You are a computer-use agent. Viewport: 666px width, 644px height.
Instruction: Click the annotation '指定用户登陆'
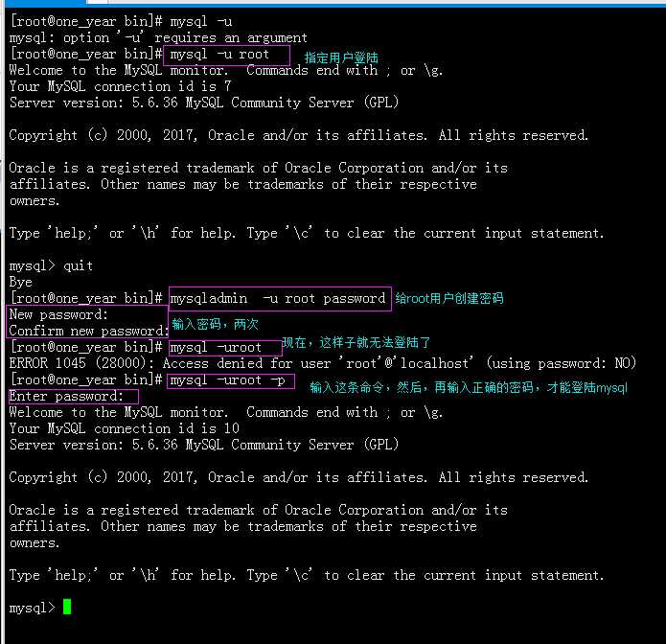(341, 57)
